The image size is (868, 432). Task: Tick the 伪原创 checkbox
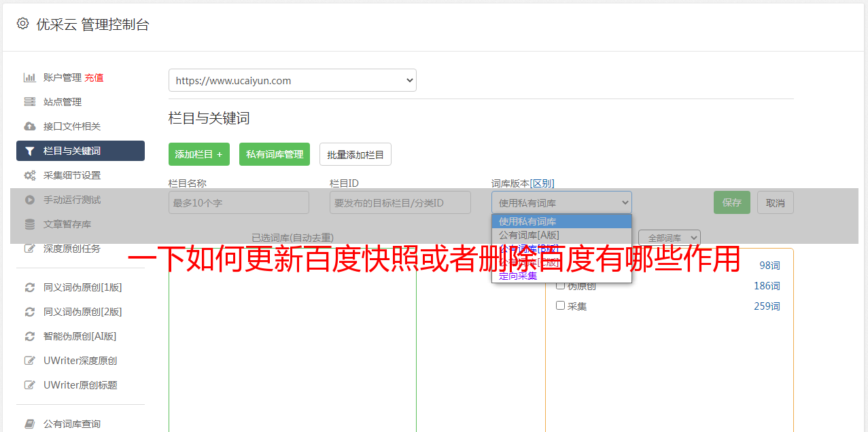click(x=561, y=285)
